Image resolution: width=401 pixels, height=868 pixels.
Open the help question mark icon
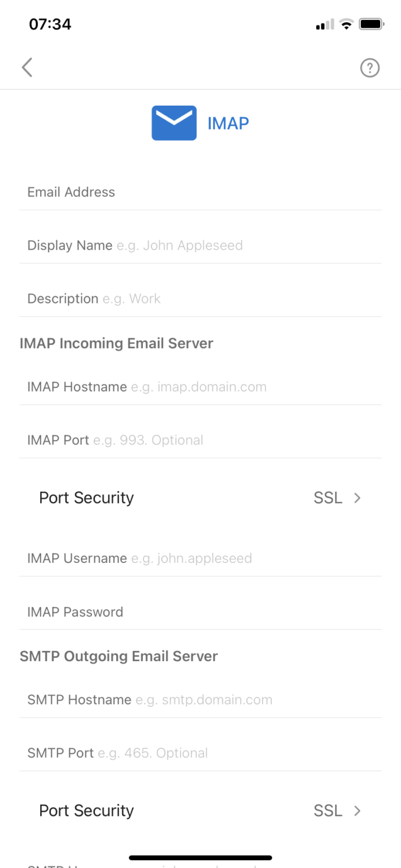pos(370,67)
